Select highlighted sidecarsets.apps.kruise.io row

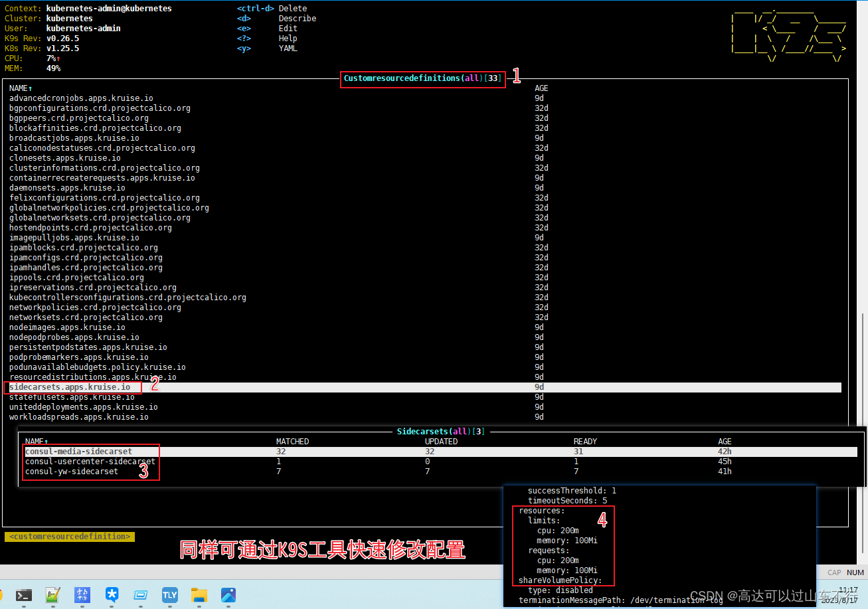click(425, 387)
